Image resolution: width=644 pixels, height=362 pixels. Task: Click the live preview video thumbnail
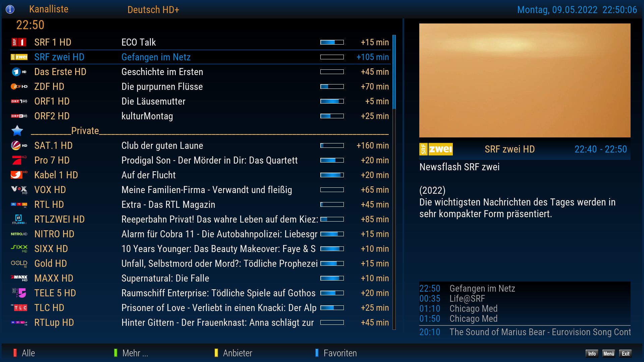(525, 80)
